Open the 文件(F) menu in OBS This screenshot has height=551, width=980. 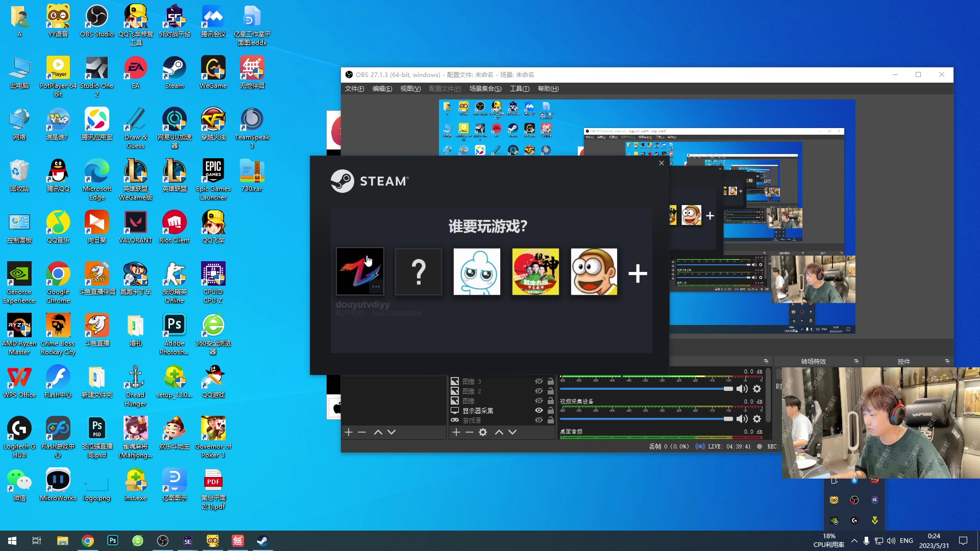point(355,89)
